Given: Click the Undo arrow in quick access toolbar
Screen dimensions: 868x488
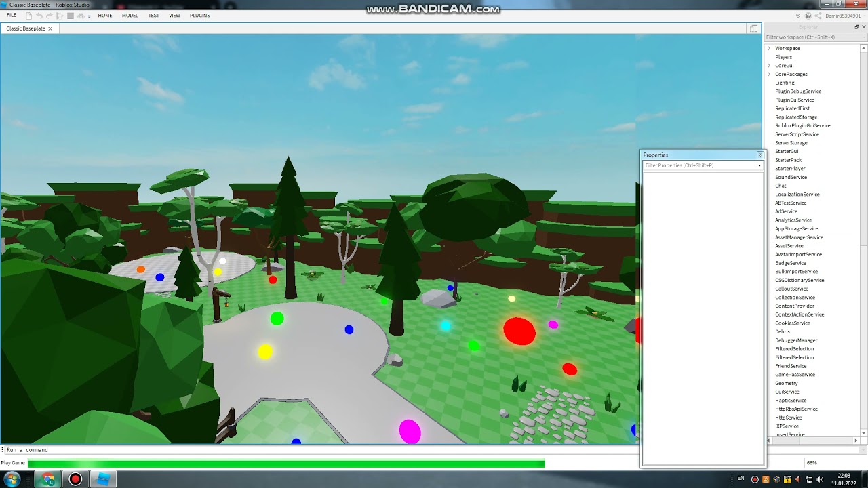Looking at the screenshot, I should click(x=39, y=16).
